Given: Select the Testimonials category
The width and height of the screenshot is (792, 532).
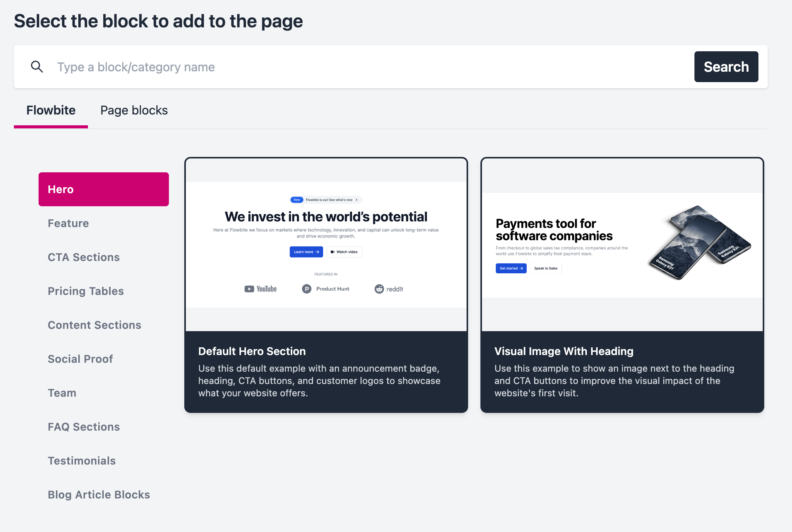Looking at the screenshot, I should [104, 461].
